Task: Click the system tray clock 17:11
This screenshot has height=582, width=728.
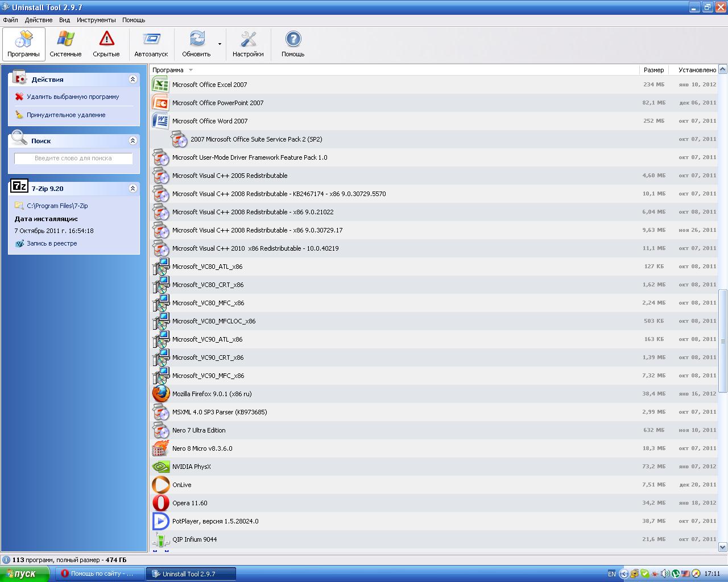Action: [712, 574]
